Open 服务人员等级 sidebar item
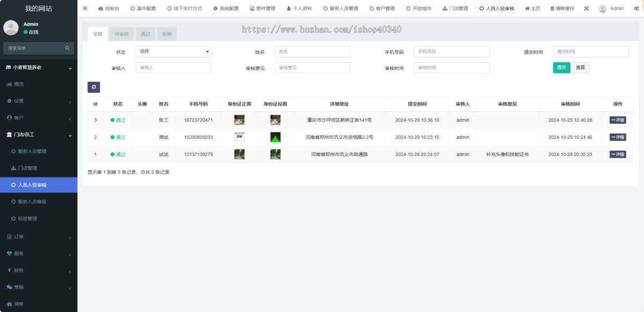644x312 pixels. 39,202
